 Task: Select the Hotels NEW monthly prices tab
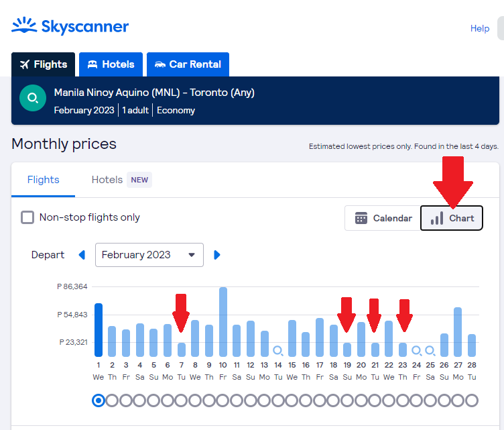coord(121,180)
